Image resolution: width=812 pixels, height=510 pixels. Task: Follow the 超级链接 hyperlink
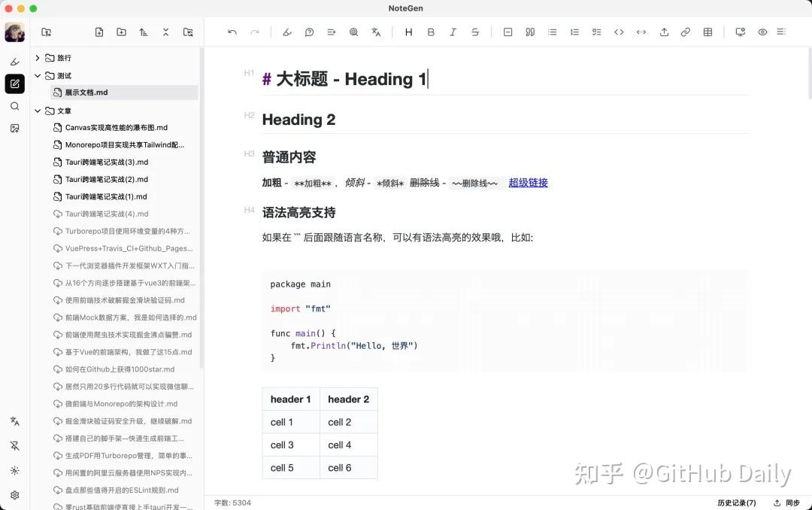click(528, 183)
